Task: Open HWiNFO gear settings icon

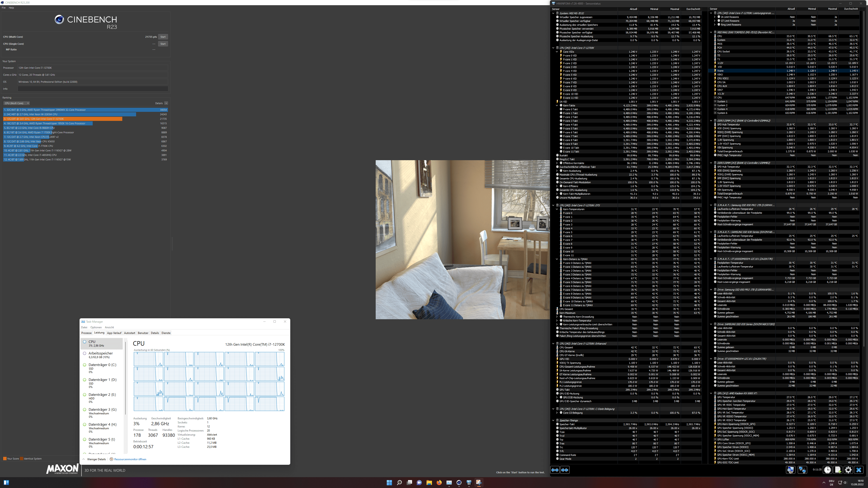Action: click(x=849, y=470)
